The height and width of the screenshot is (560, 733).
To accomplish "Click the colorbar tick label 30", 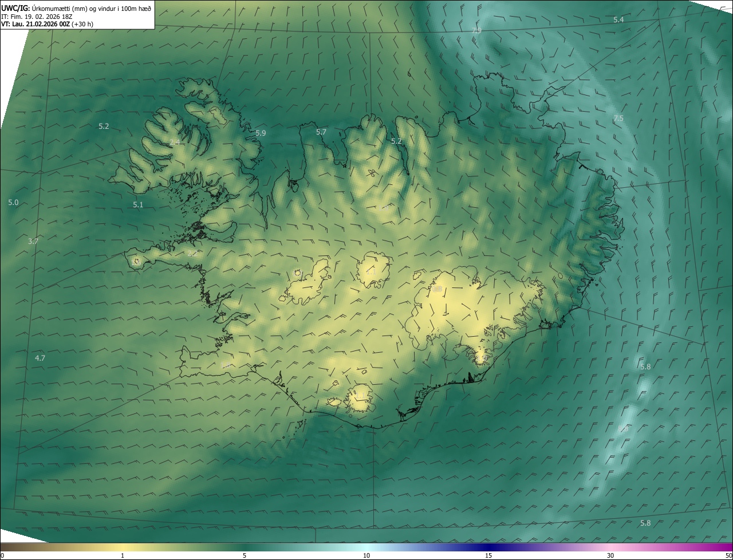I will click(610, 555).
